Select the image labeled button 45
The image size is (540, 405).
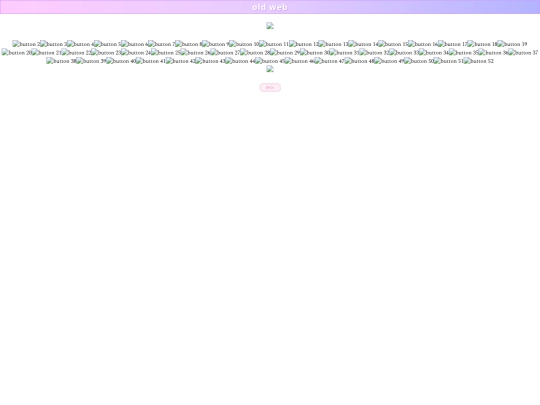click(x=270, y=61)
